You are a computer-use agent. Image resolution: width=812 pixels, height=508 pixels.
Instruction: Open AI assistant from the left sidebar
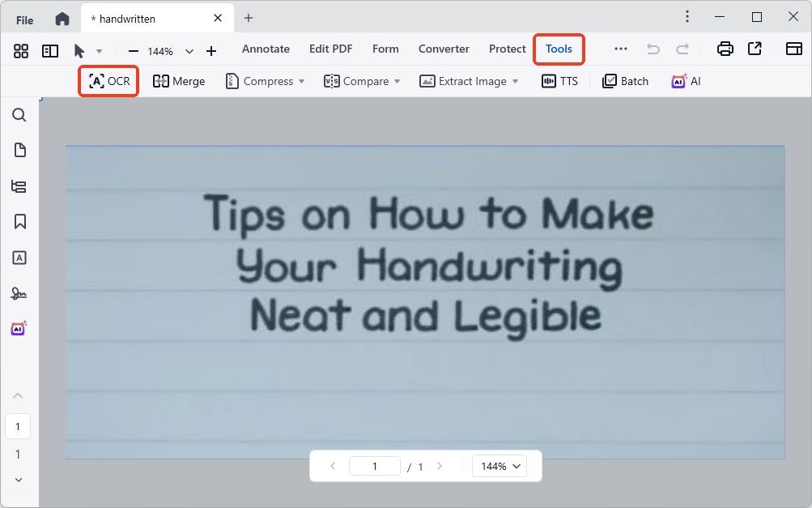[19, 328]
